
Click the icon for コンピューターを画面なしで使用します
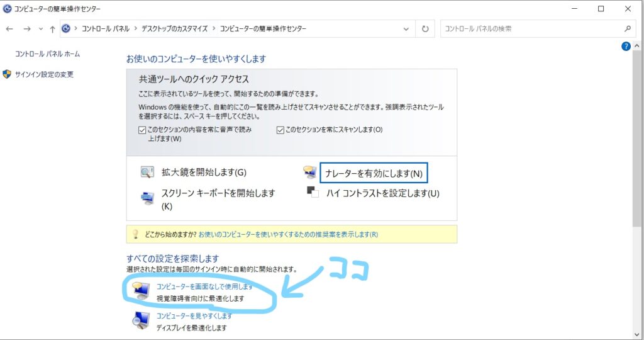(x=141, y=291)
